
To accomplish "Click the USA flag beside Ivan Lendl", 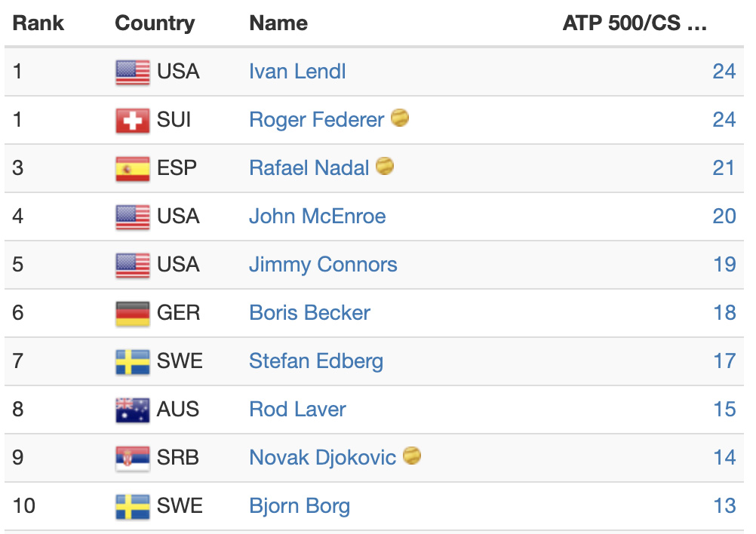I will click(133, 72).
